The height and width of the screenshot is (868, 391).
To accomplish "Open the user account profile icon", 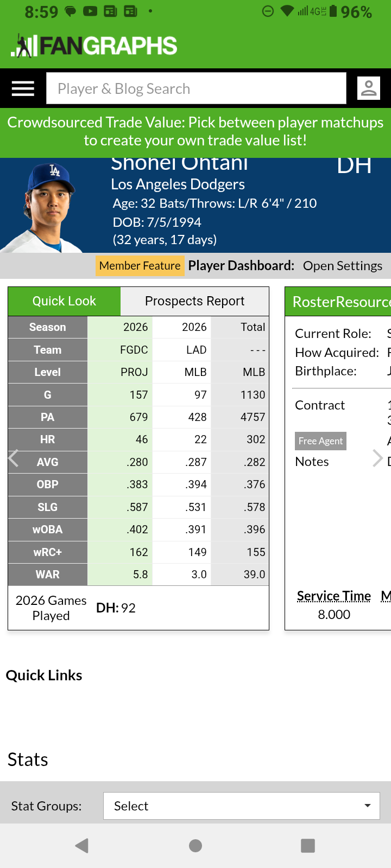I will 369,88.
